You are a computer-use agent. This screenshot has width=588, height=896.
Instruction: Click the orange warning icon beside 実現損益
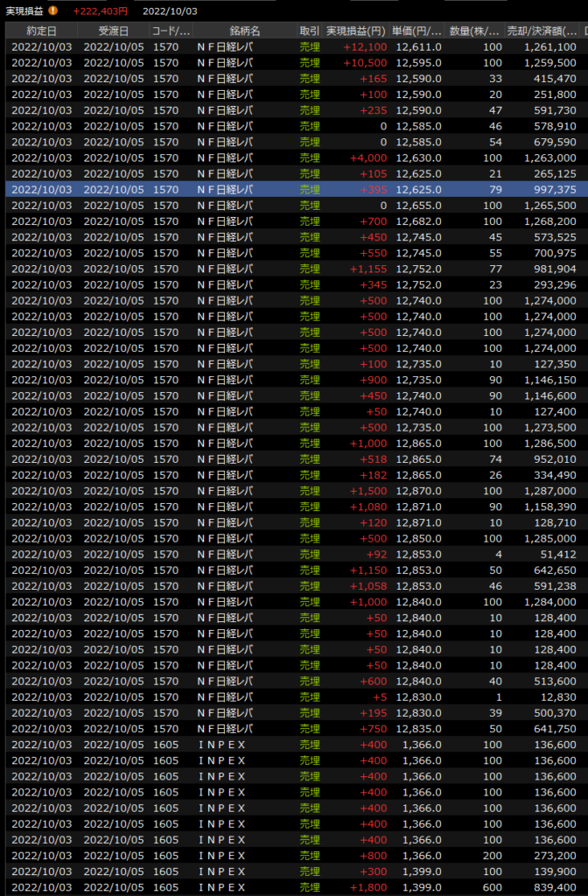click(53, 10)
